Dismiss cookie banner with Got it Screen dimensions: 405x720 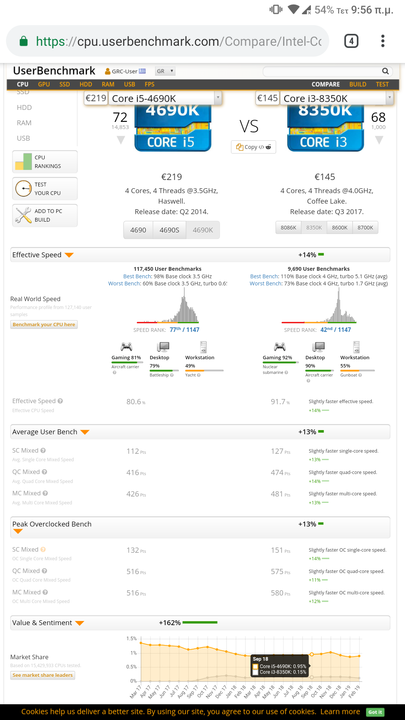[x=375, y=712]
